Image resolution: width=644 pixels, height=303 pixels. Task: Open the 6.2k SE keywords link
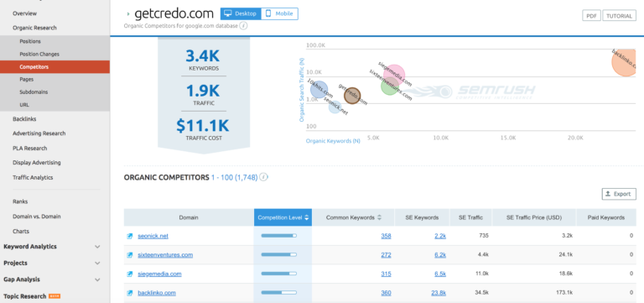tap(440, 255)
